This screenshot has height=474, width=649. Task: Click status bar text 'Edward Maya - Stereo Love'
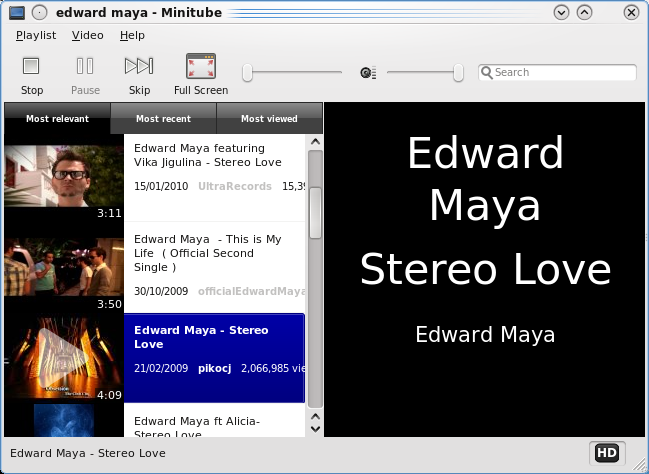(x=88, y=453)
